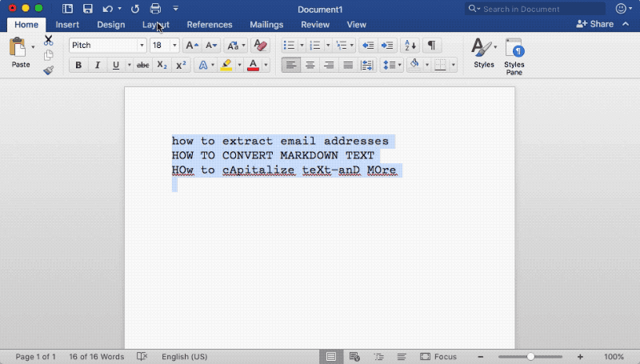Open the Layout tab
Screen dimensions: 640x364
coord(156,25)
